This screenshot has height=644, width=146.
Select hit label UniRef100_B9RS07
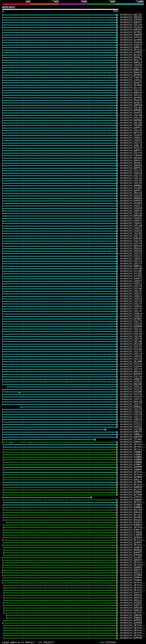[x=131, y=22]
